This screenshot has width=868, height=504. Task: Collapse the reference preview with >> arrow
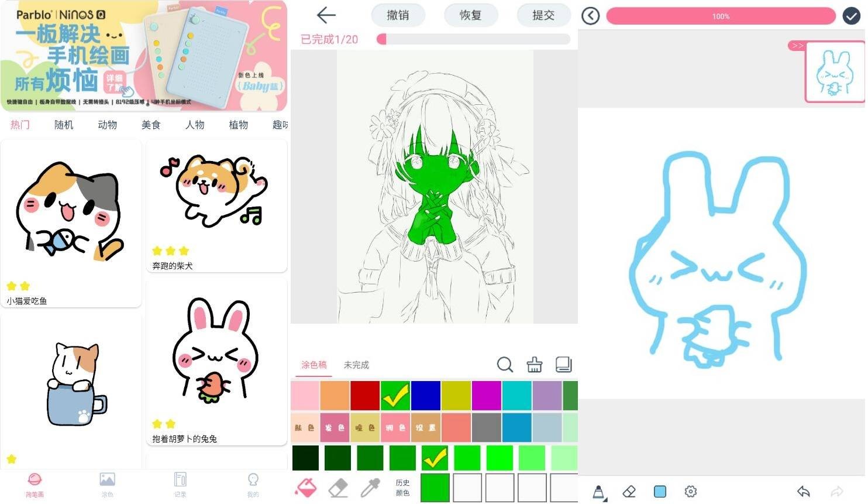click(x=797, y=46)
